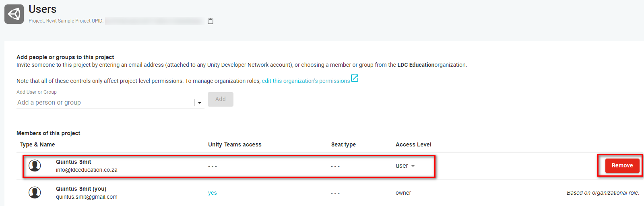This screenshot has width=644, height=206.
Task: Click avatar icon for Quintus Smit (you)
Action: (35, 192)
